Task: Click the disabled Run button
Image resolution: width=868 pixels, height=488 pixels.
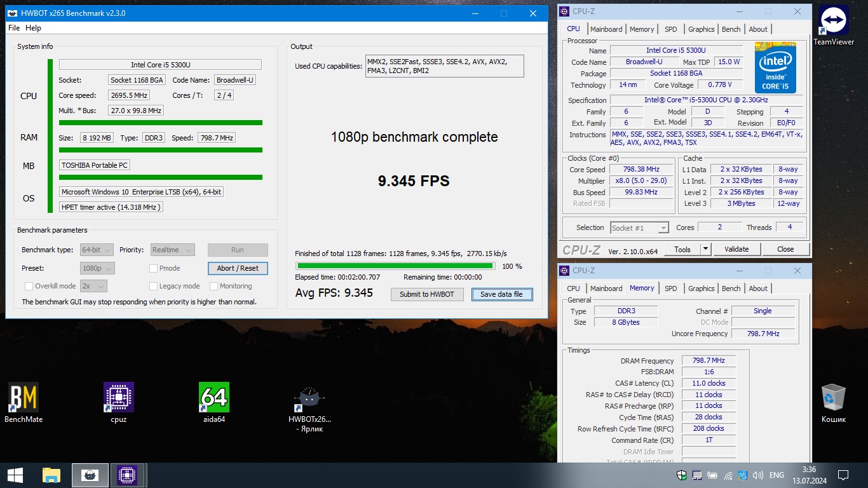Action: 238,250
